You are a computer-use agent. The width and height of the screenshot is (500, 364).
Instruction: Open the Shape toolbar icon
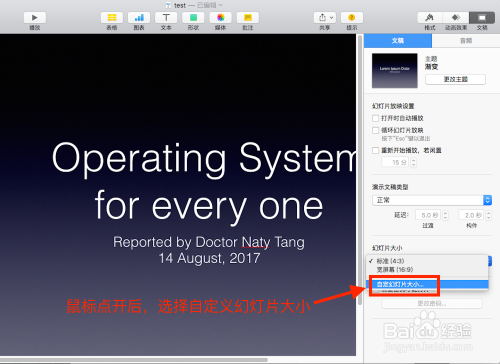(193, 18)
